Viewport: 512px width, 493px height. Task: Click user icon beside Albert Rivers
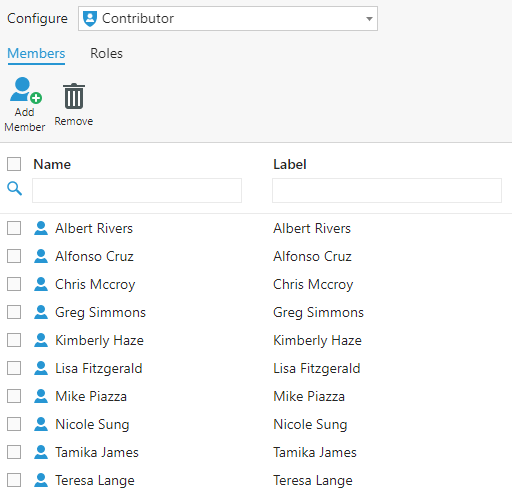point(41,228)
